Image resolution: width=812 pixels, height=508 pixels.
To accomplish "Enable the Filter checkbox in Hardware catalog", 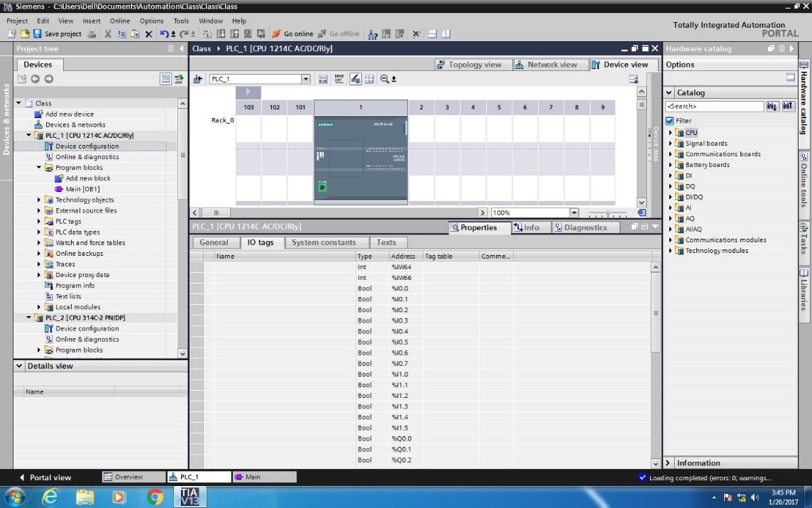I will tap(669, 120).
